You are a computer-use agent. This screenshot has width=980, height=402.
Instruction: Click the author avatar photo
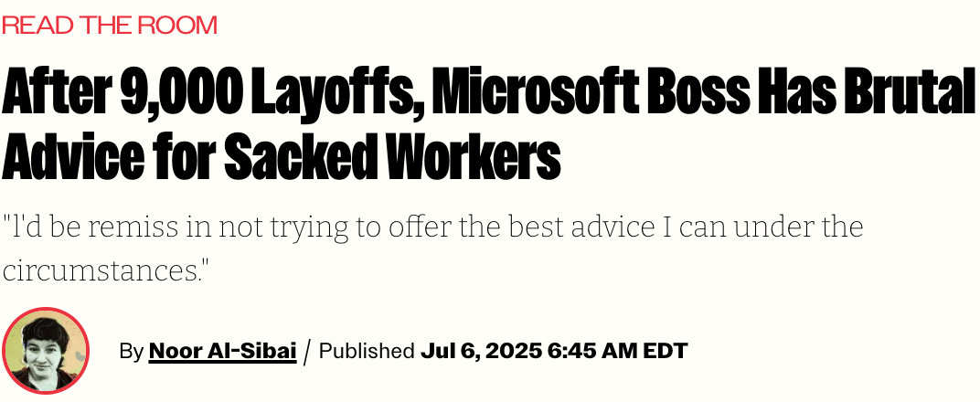pos(46,351)
